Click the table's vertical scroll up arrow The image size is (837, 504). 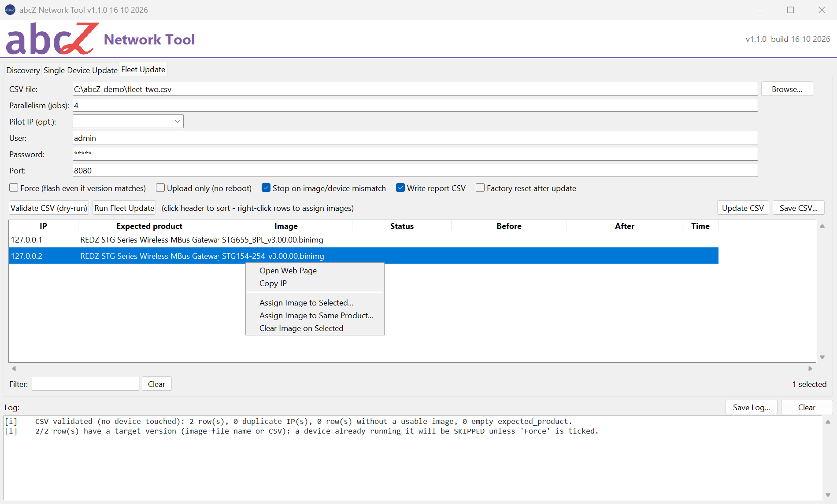click(x=822, y=226)
